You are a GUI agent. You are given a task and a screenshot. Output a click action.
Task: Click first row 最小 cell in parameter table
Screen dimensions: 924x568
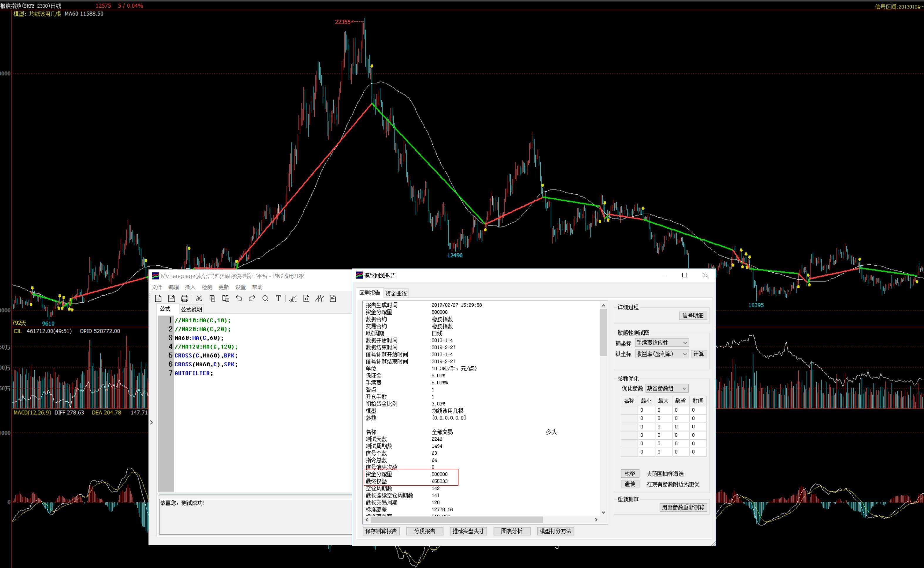(x=647, y=410)
